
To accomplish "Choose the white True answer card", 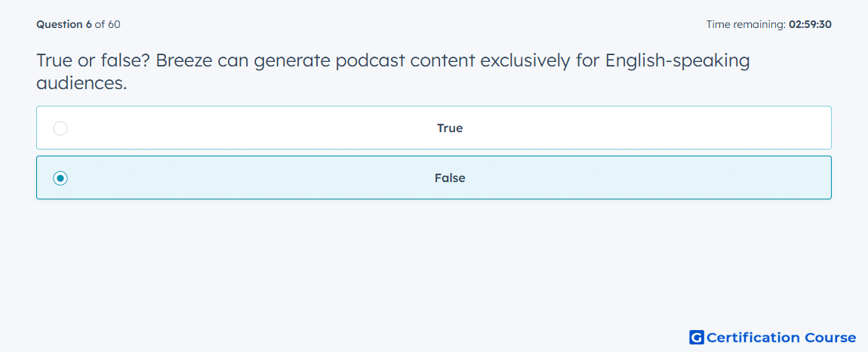I will coord(434,128).
